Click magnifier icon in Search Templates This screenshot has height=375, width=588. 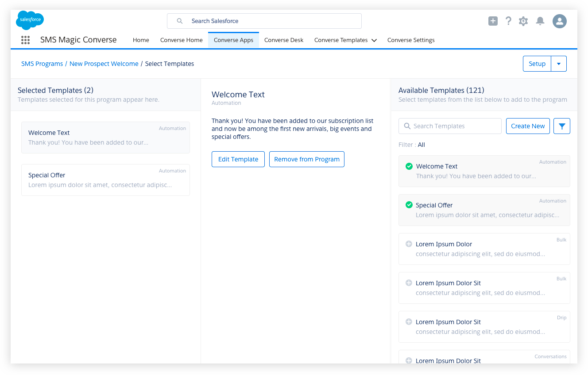407,126
